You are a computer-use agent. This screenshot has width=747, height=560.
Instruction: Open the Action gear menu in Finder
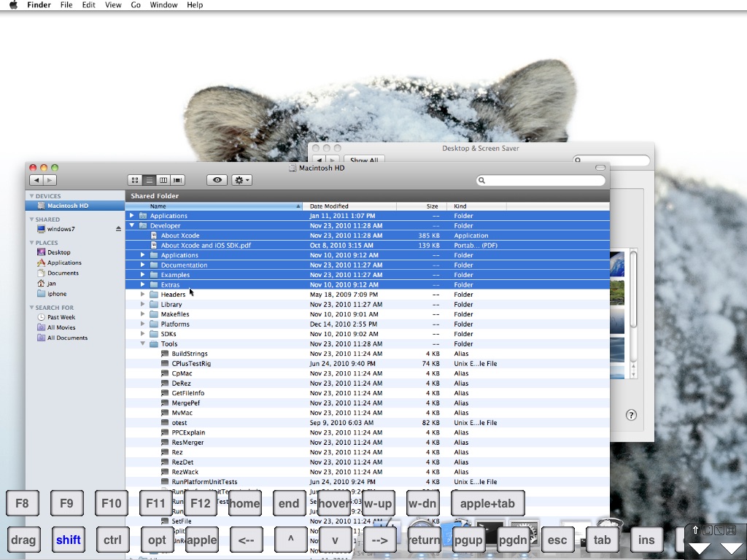242,180
